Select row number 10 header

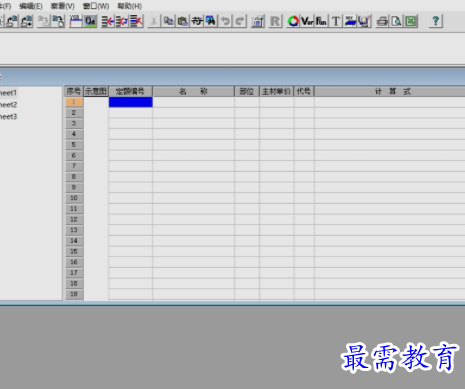[74, 198]
